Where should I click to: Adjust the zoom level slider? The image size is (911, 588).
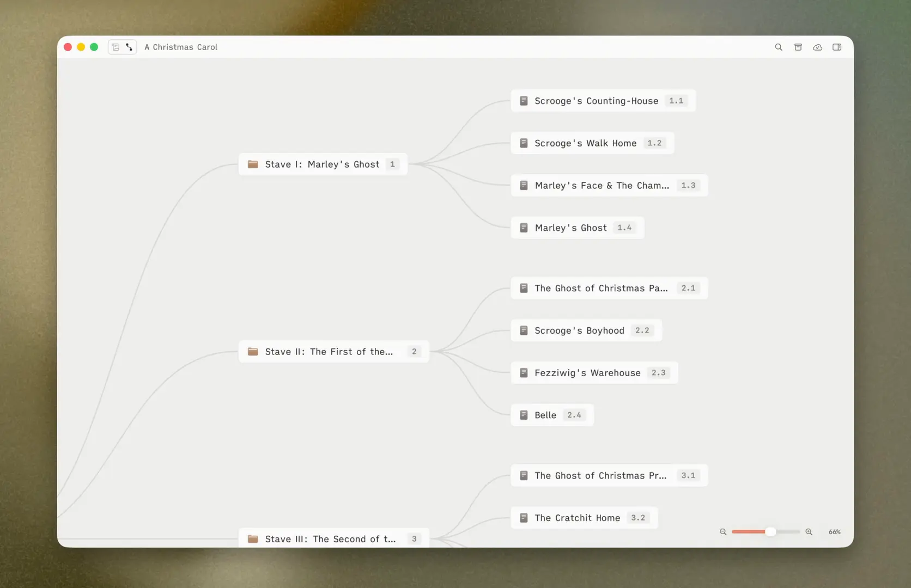[770, 532]
